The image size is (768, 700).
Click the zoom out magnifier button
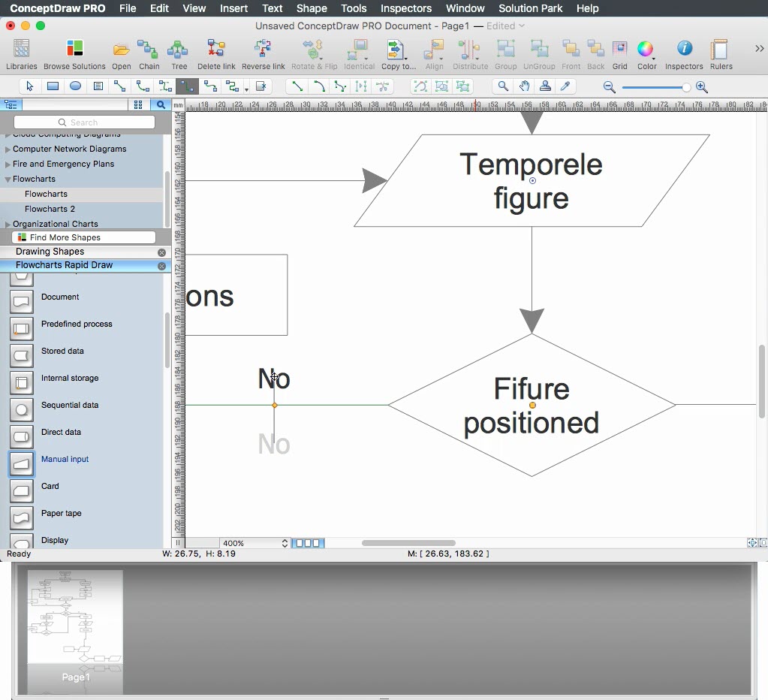(609, 87)
